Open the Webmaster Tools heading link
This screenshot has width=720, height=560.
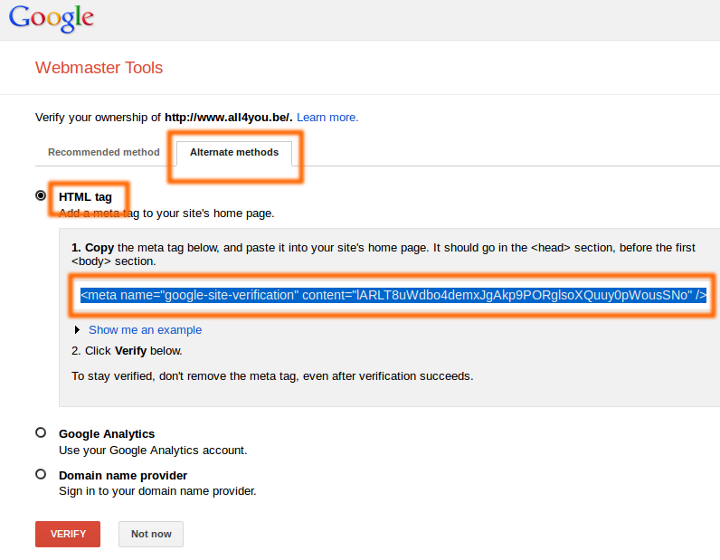pyautogui.click(x=99, y=67)
